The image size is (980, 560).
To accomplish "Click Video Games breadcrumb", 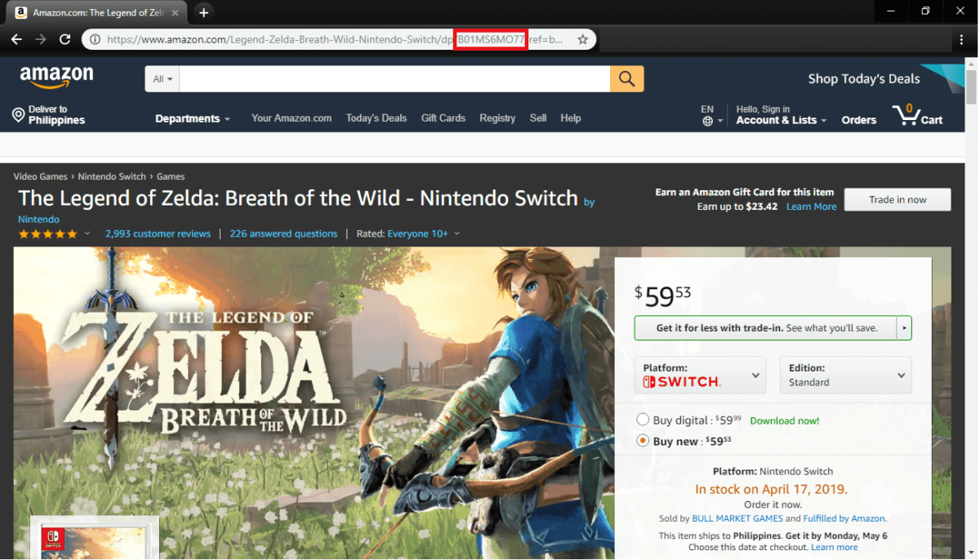I will point(41,176).
